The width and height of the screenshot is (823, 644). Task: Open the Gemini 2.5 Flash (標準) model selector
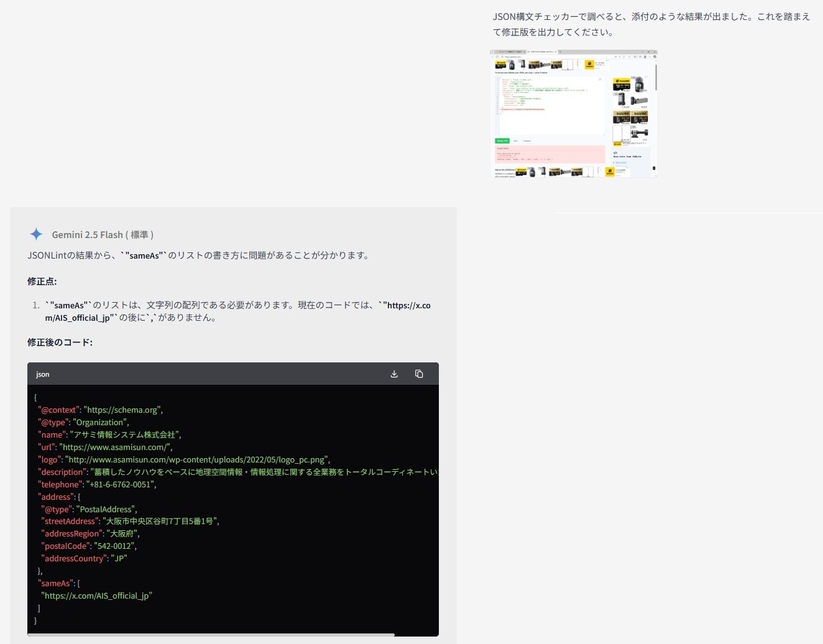tap(103, 234)
